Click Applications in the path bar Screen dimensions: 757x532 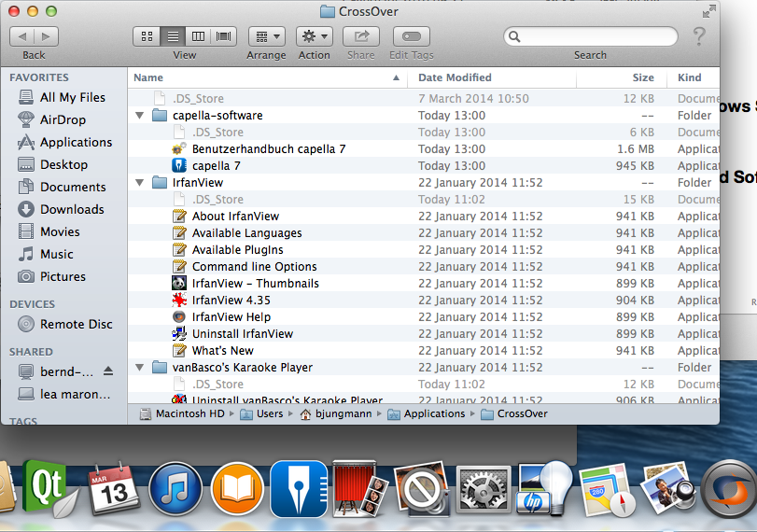tap(427, 413)
